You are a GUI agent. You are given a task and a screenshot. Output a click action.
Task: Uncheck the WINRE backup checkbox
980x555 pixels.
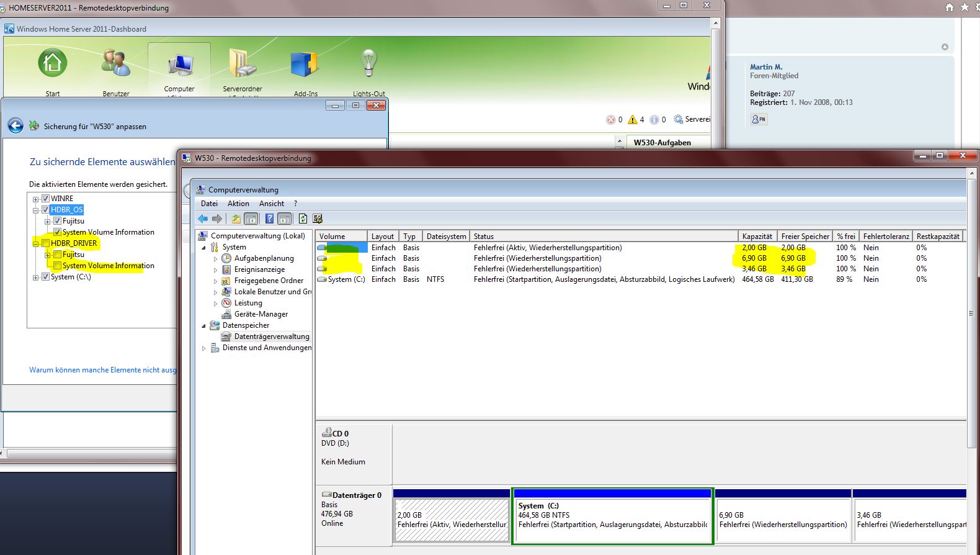click(x=45, y=199)
